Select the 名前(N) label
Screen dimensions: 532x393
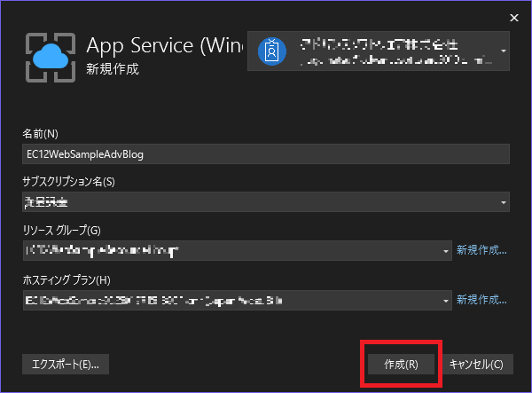click(41, 134)
